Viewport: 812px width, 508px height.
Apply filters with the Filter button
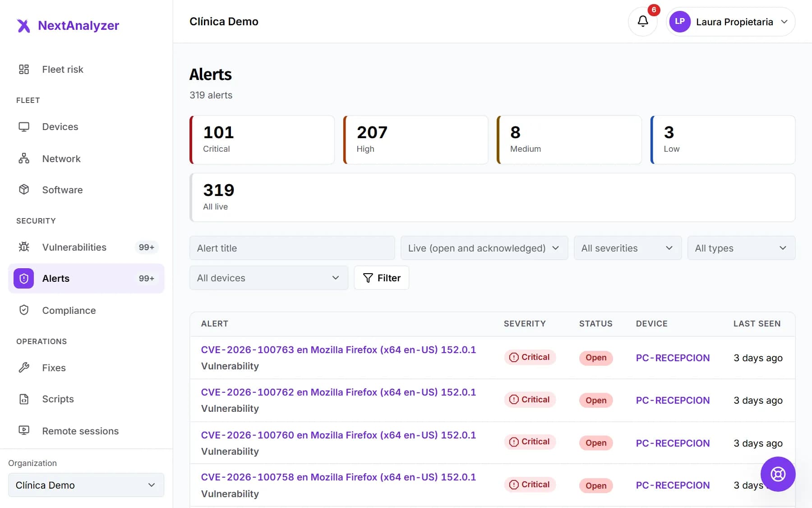382,278
